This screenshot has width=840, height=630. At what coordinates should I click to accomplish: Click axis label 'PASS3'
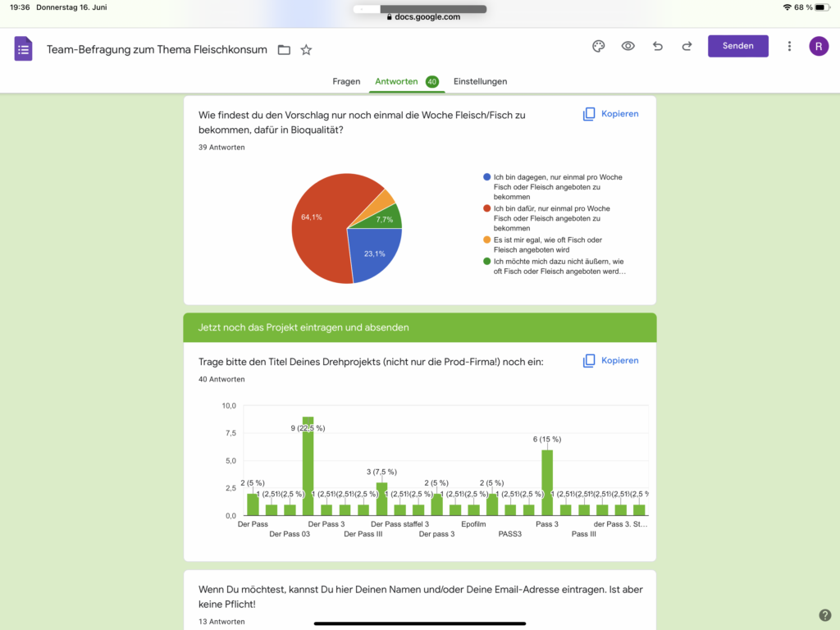pyautogui.click(x=510, y=534)
